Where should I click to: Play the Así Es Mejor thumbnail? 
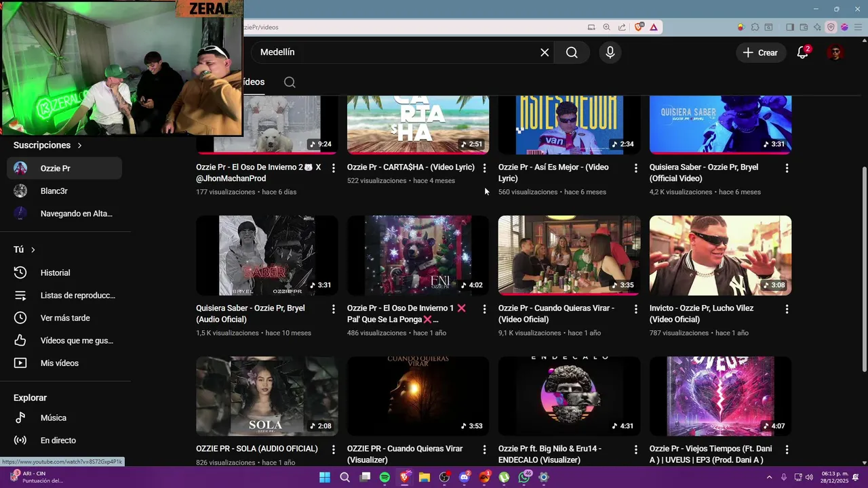(x=569, y=125)
